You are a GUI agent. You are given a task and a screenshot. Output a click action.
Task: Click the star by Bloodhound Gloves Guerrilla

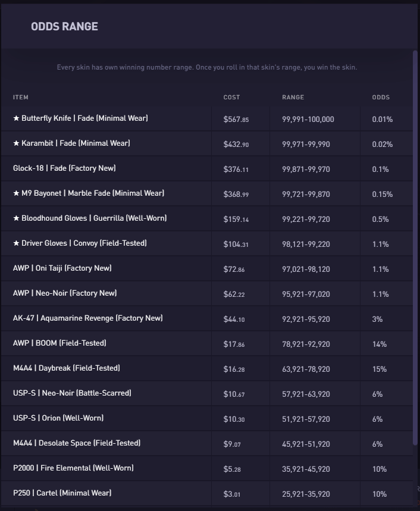pyautogui.click(x=17, y=218)
